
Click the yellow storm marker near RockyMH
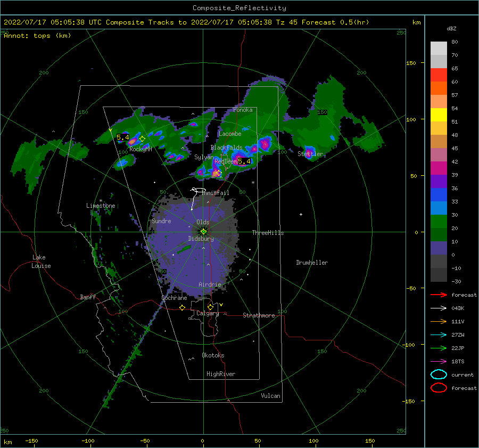pos(142,139)
